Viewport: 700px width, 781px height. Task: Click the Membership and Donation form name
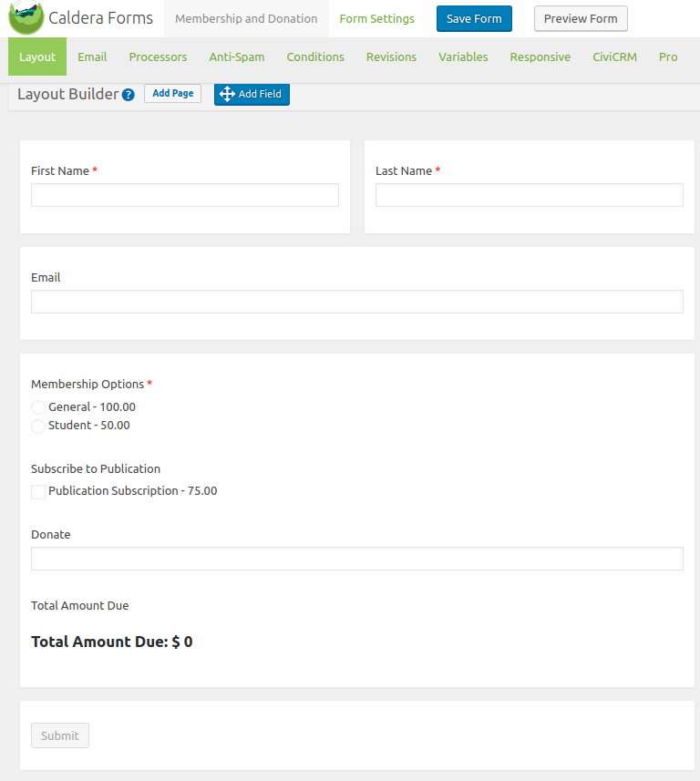[246, 18]
